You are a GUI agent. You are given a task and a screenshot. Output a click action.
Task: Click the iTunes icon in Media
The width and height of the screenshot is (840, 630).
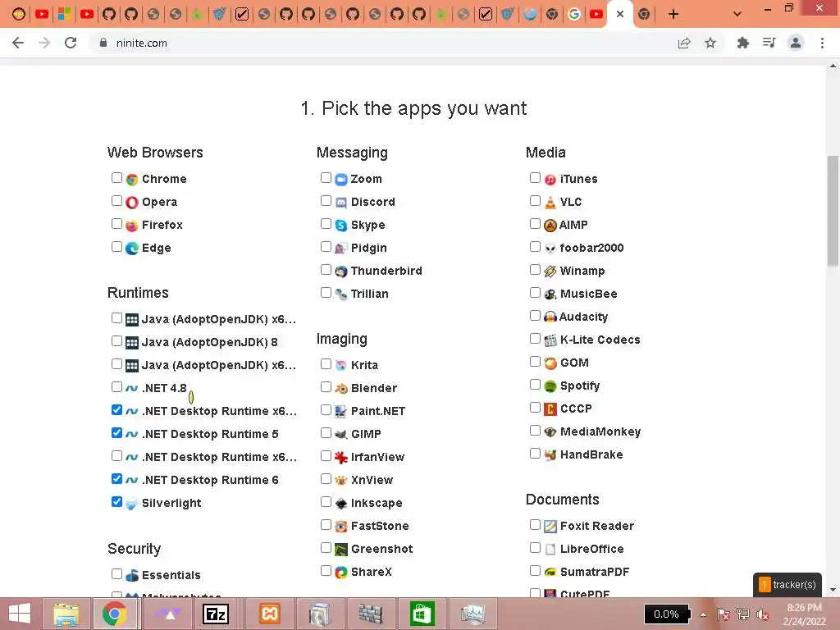coord(550,180)
